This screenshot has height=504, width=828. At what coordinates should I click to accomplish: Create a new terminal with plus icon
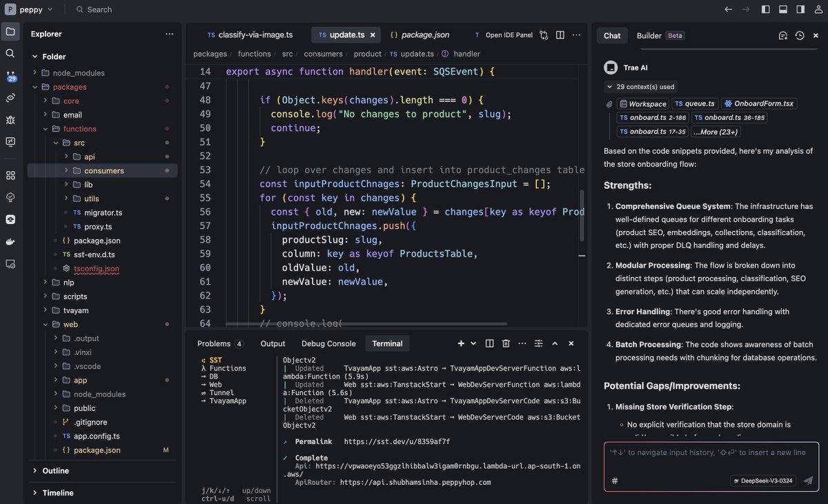coord(461,343)
